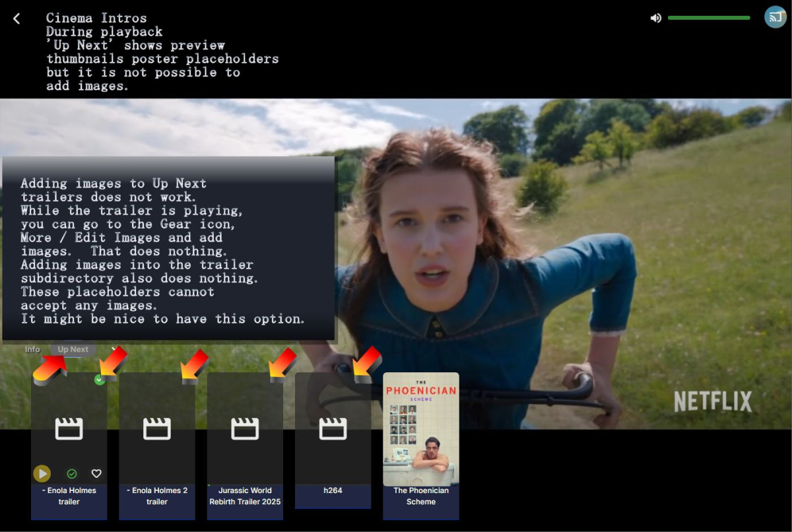Click the '- Enola Holmes trailer' title
This screenshot has width=792, height=532.
(69, 496)
